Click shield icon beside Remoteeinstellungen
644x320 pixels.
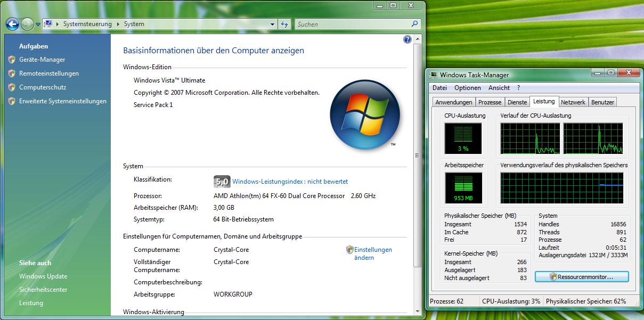coord(12,73)
